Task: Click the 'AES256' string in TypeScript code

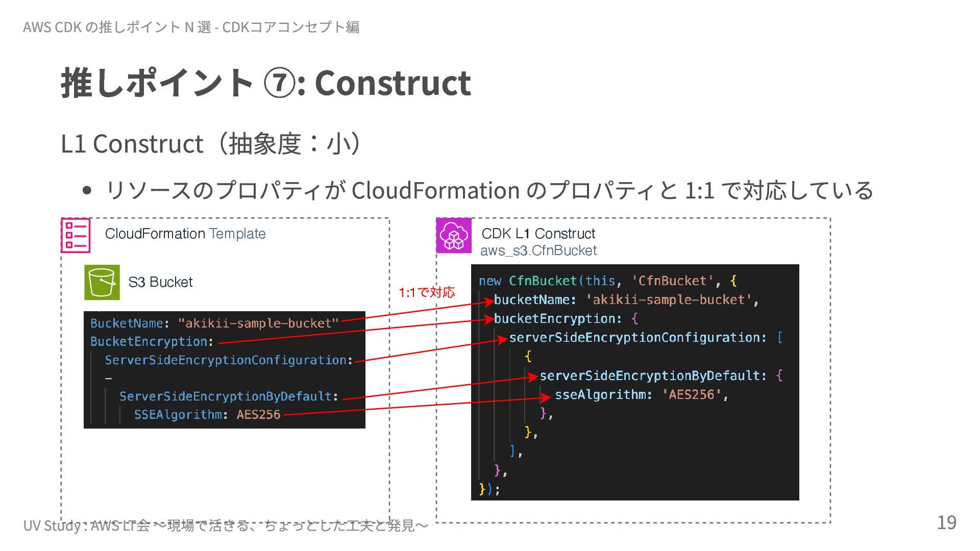Action: [x=692, y=394]
